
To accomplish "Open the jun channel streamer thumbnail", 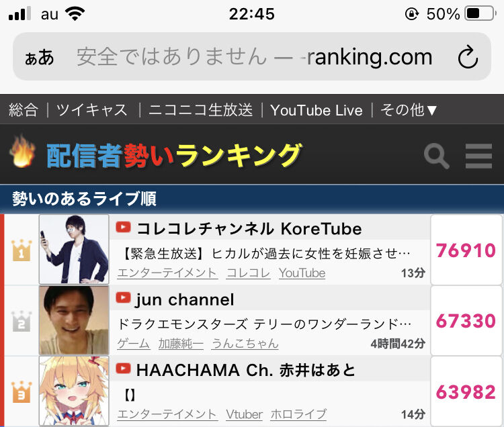I will (x=74, y=320).
